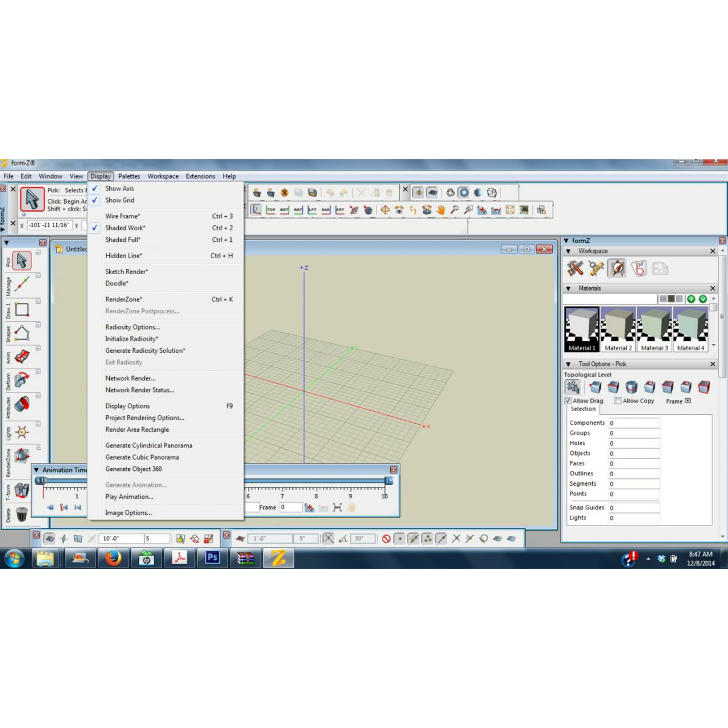Viewport: 728px width, 728px height.
Task: Click Display Options in the menu
Action: pyautogui.click(x=127, y=406)
